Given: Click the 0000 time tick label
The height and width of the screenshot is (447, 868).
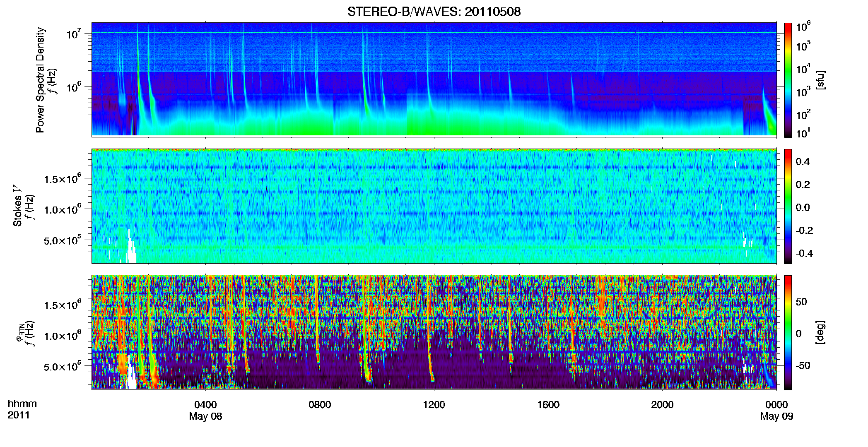Looking at the screenshot, I should (x=776, y=405).
